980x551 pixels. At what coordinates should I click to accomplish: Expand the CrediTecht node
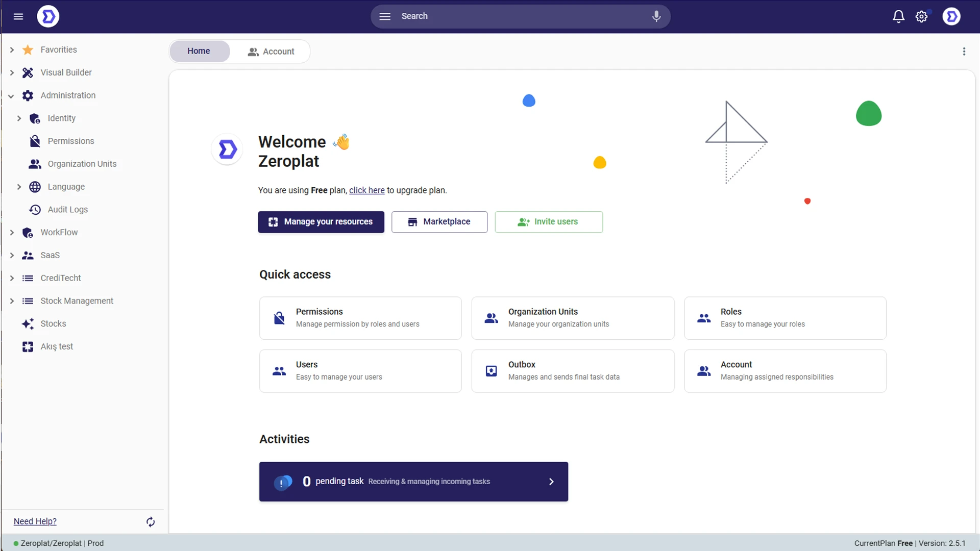[12, 278]
